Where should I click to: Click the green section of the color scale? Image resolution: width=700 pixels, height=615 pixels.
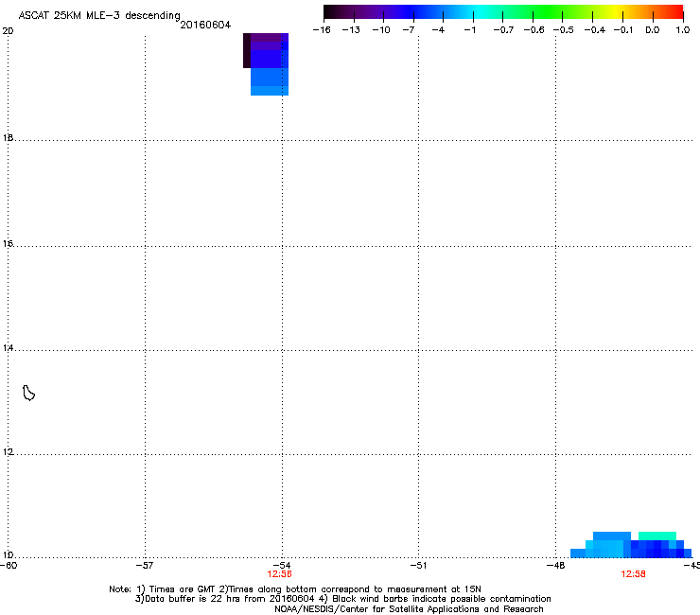(549, 11)
